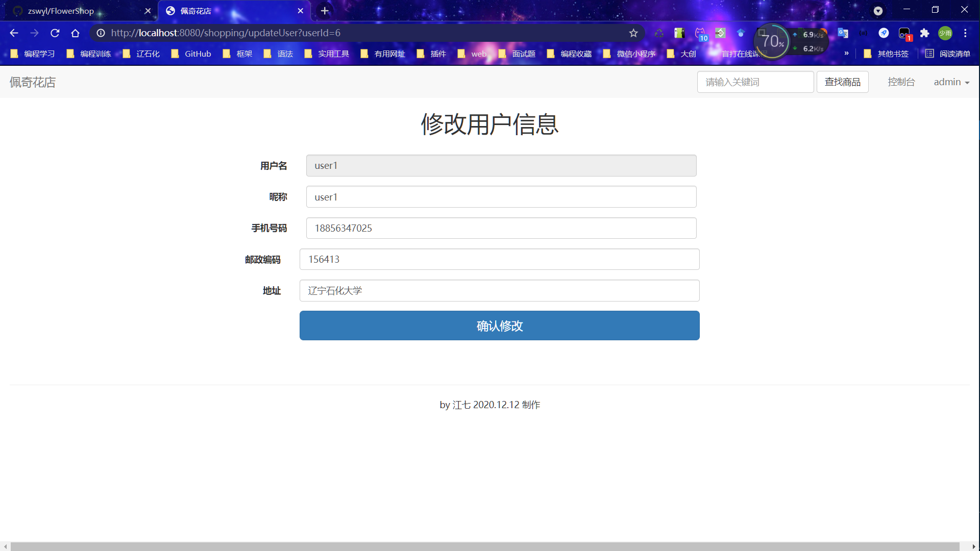Viewport: 980px width, 551px height.
Task: Open the 阅读清单 reading list
Action: tap(948, 54)
